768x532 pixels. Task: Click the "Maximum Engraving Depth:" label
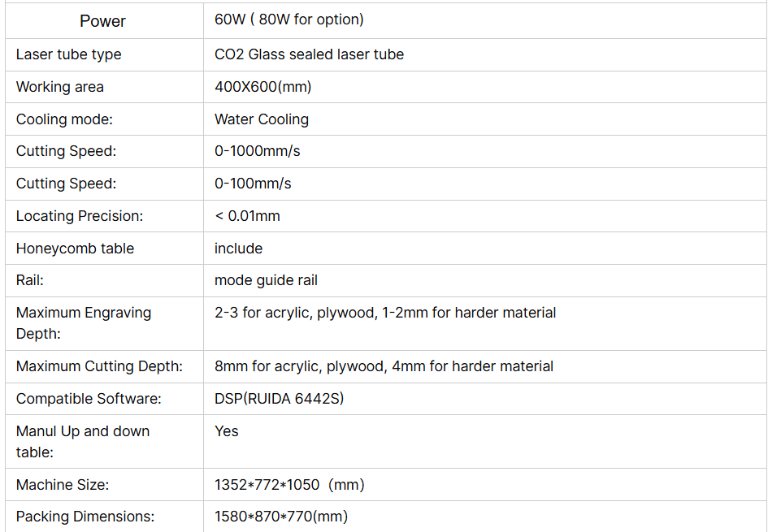point(84,322)
